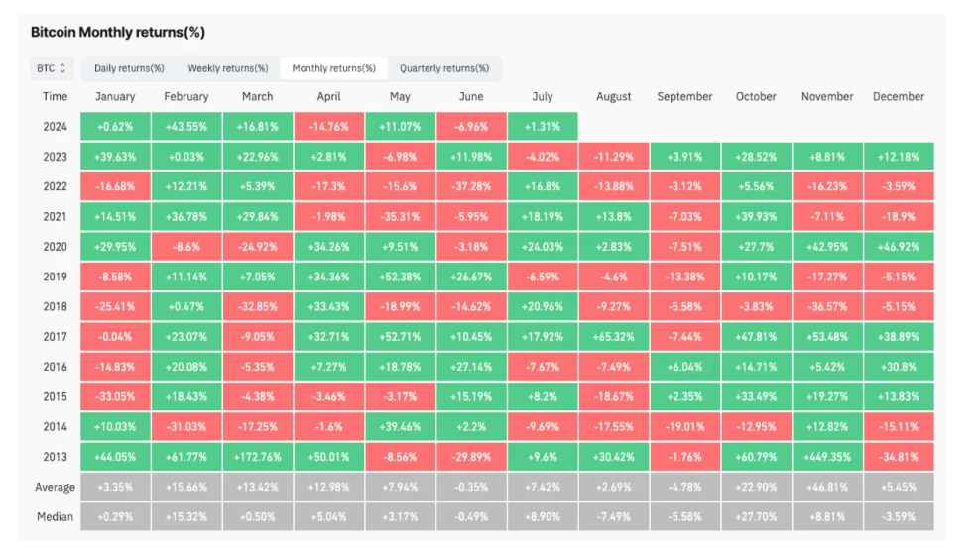Click the +65.32% August 2017 cell

click(x=614, y=337)
